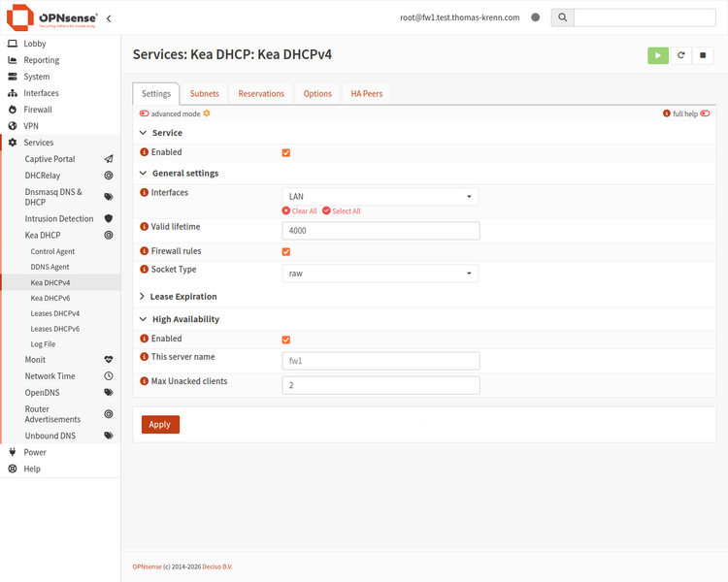Switch to the Subnets tab
The width and height of the screenshot is (728, 582).
click(204, 94)
